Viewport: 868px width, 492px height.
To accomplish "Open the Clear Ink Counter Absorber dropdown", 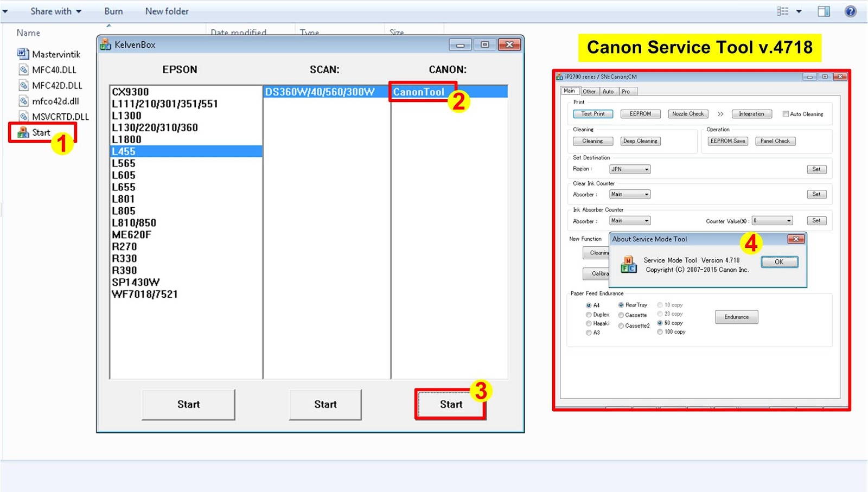I will point(629,194).
